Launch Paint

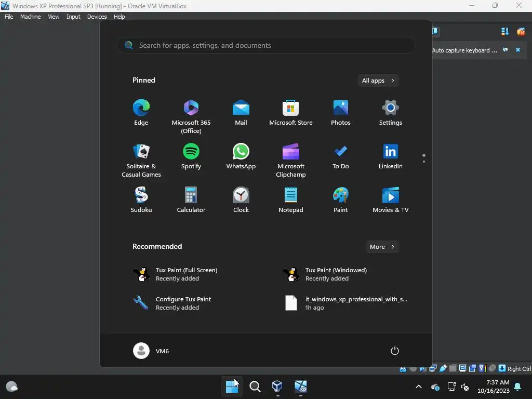(x=341, y=200)
